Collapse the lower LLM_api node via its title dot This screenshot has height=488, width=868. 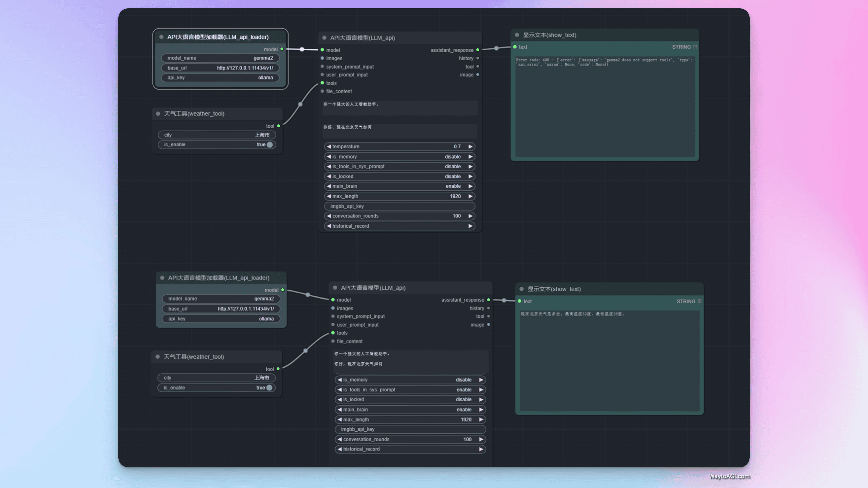[x=335, y=288]
